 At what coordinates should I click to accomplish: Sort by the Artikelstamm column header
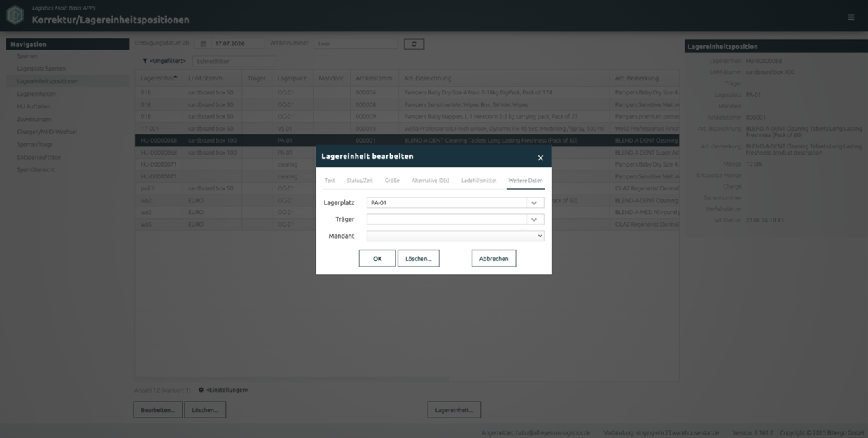click(374, 78)
